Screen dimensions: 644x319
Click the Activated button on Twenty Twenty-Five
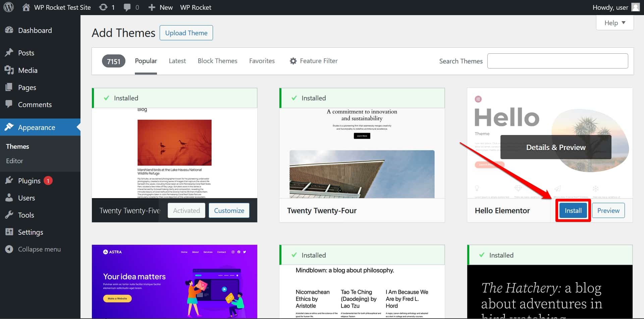(186, 211)
